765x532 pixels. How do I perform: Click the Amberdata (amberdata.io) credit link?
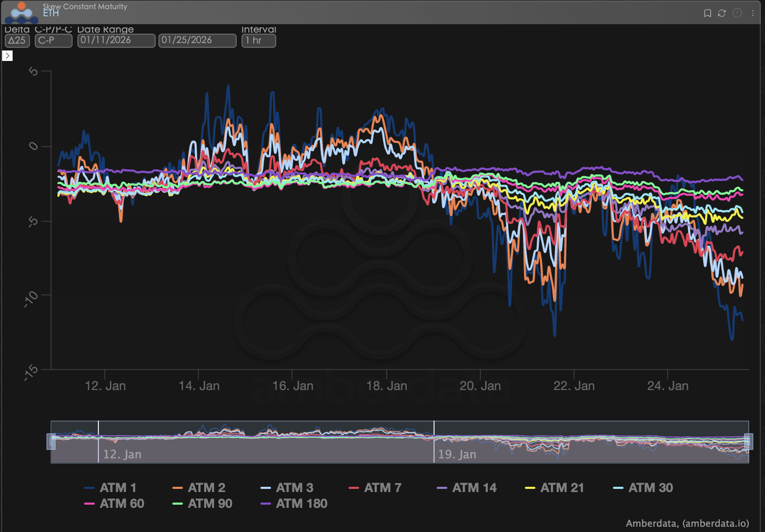687,523
